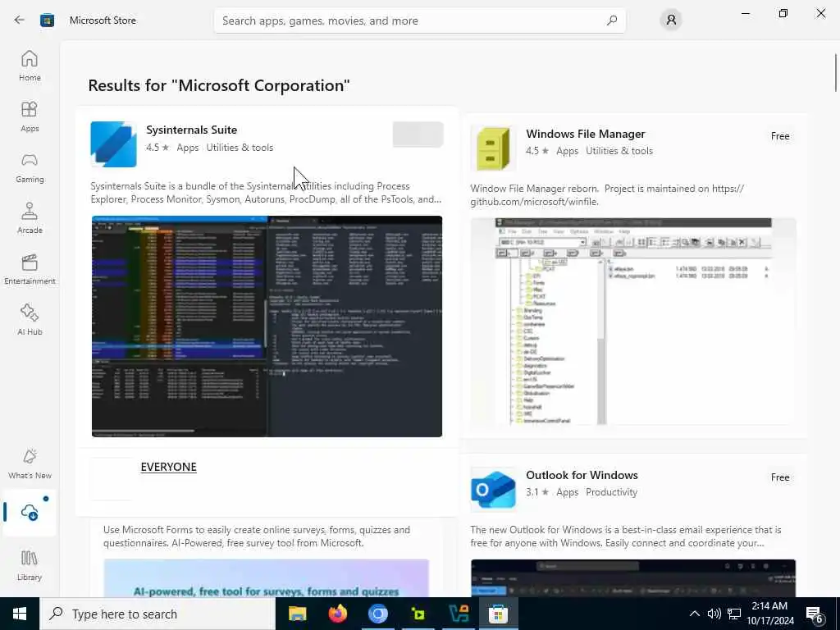Click the Store search box
840x630 pixels.
point(420,21)
